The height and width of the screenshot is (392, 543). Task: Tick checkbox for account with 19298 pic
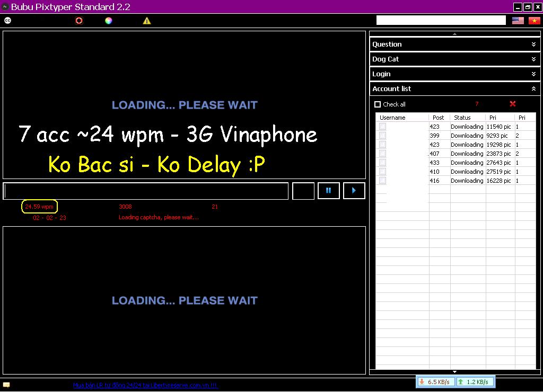pos(383,145)
